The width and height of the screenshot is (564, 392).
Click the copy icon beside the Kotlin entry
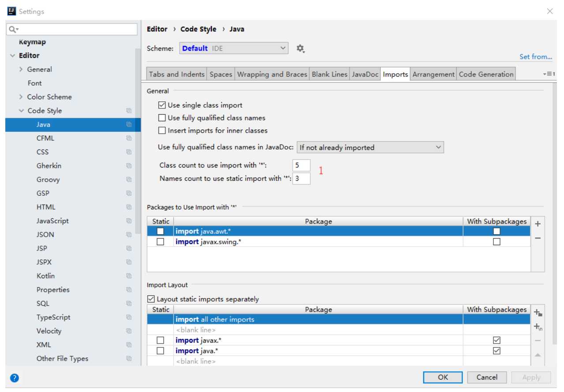pyautogui.click(x=129, y=276)
